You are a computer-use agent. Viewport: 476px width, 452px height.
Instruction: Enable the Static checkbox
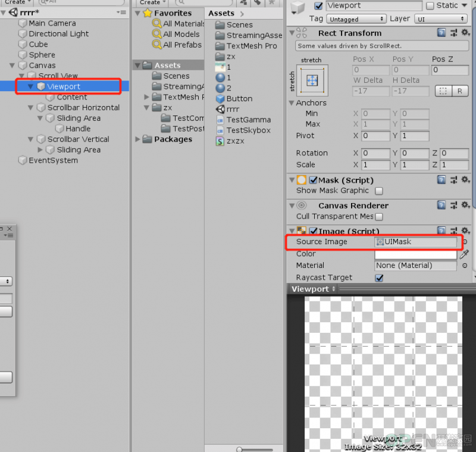tap(430, 6)
